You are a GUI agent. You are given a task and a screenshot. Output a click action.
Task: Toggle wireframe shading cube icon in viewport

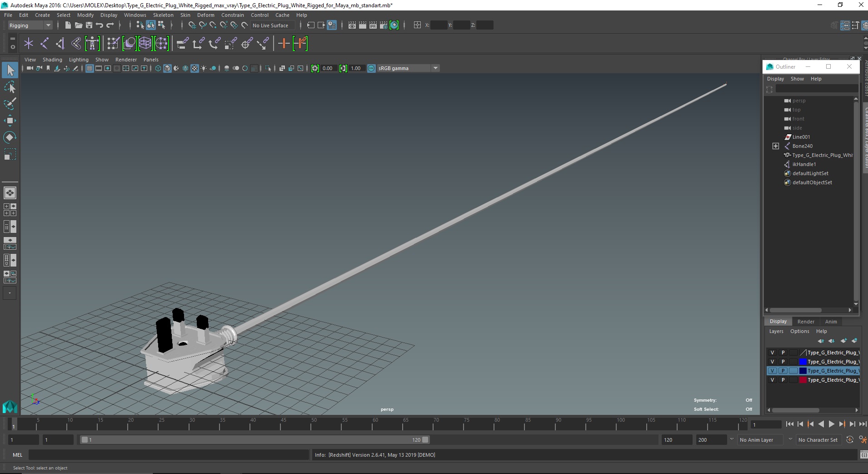coord(158,68)
